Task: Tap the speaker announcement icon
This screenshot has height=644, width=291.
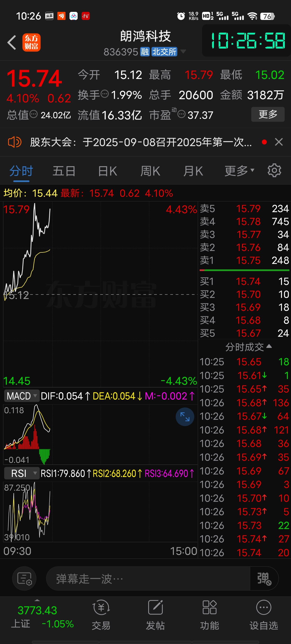Action: click(15, 142)
